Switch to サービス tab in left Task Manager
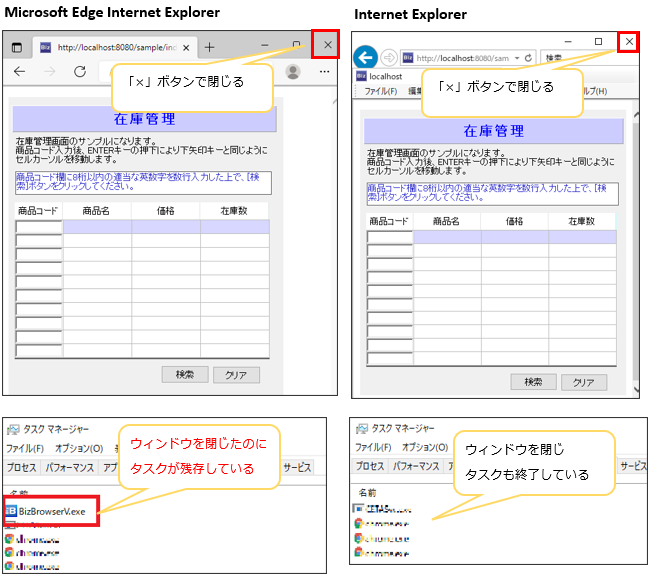Screen dimensions: 654x576 pyautogui.click(x=297, y=468)
